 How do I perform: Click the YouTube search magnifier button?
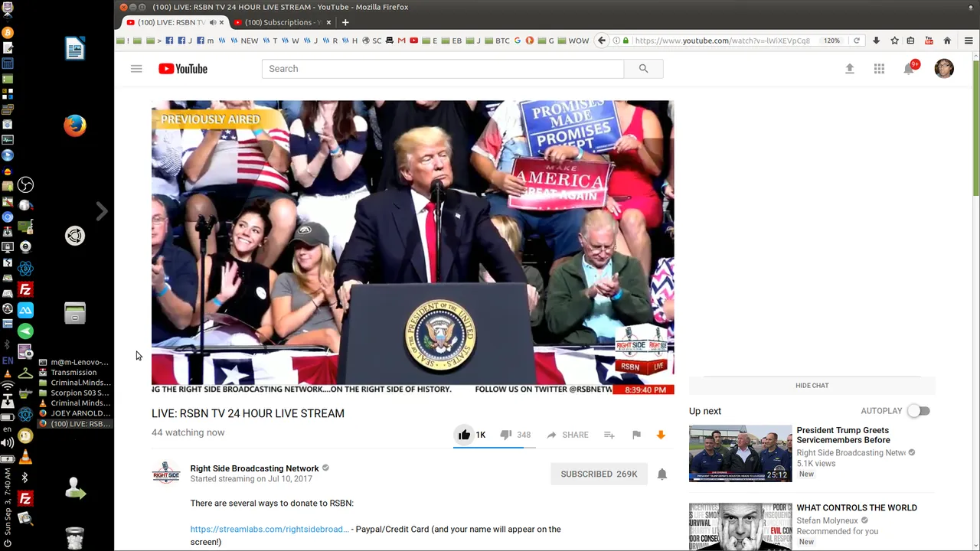(643, 69)
